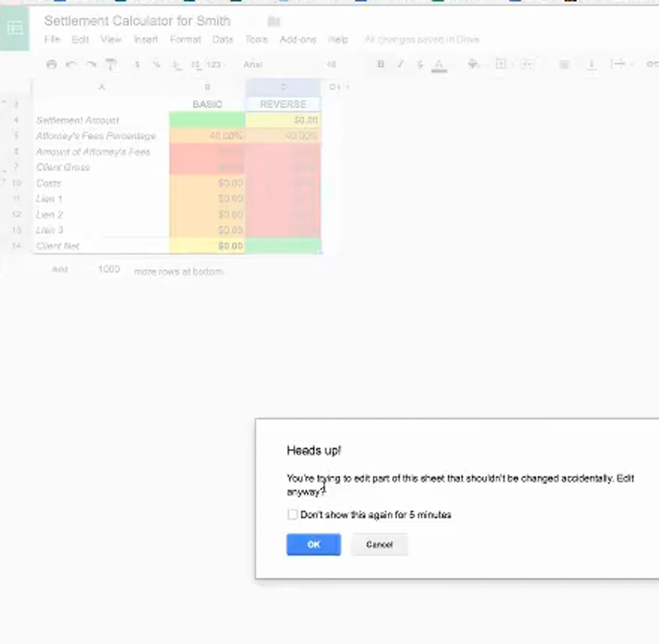Click the title "Settlement Calculator for Smith"

pyautogui.click(x=138, y=21)
